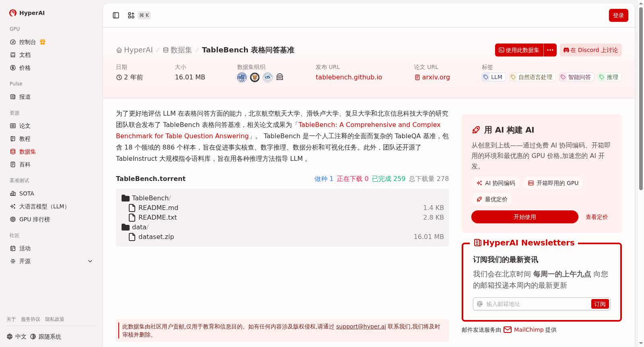Click the LLM tag
The image size is (644, 347).
pyautogui.click(x=494, y=77)
